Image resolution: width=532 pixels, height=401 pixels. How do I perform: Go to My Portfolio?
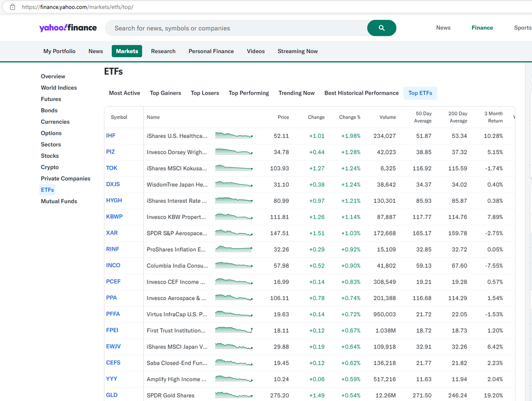(x=59, y=51)
